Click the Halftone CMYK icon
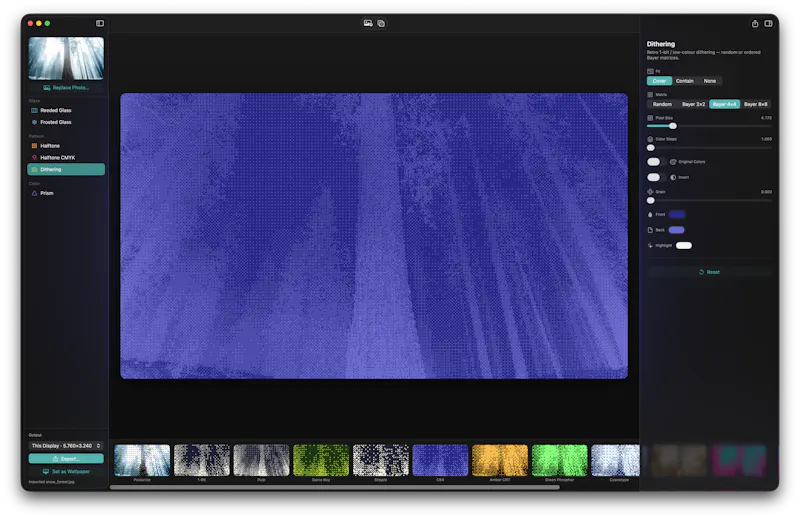 click(x=34, y=158)
